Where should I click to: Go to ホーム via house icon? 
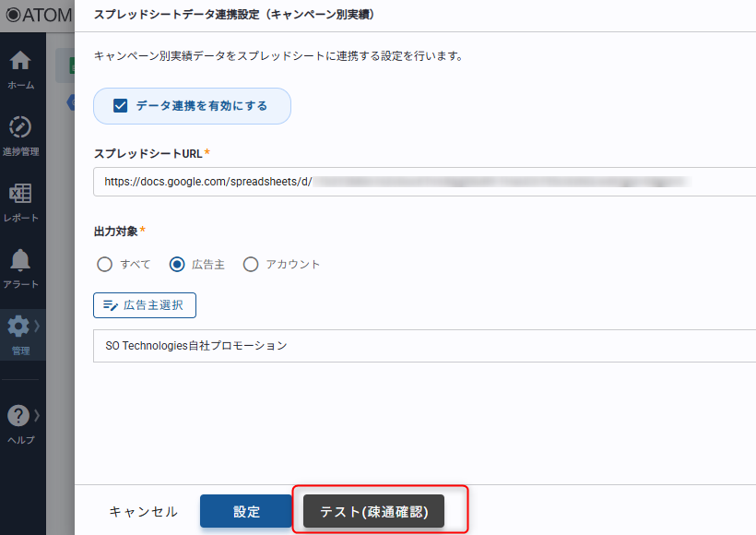coord(20,62)
